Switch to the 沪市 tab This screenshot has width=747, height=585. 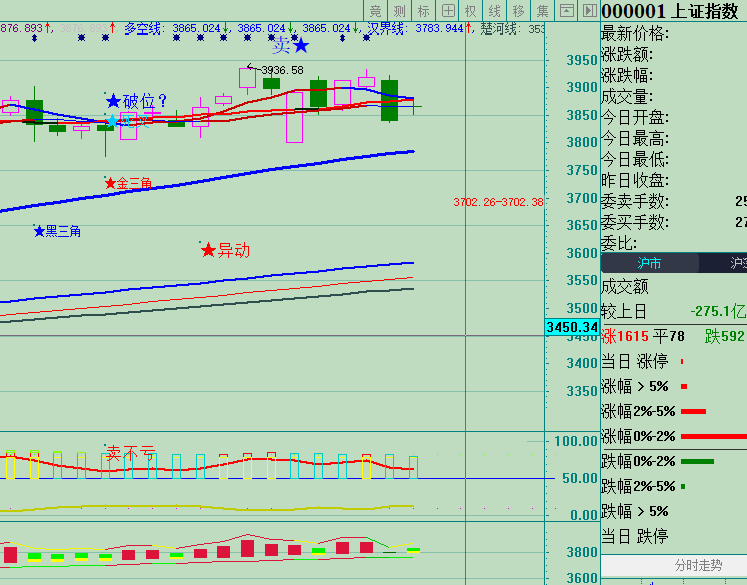[x=649, y=264]
